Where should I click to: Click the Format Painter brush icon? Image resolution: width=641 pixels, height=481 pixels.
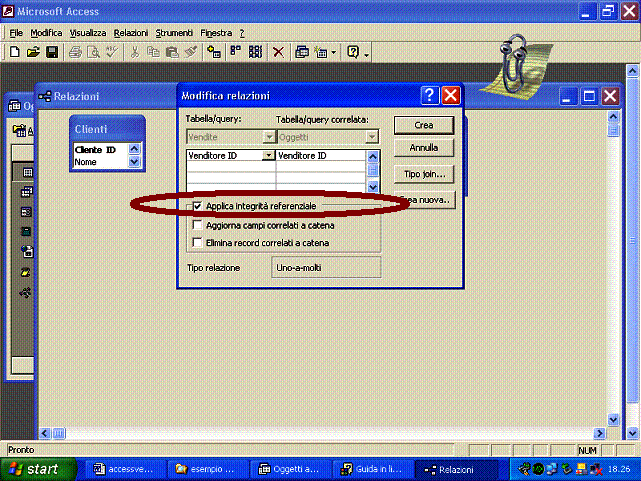191,52
